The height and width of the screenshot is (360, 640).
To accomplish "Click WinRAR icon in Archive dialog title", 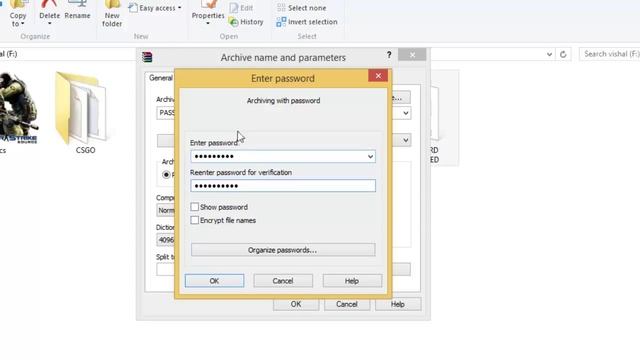I will (x=147, y=57).
